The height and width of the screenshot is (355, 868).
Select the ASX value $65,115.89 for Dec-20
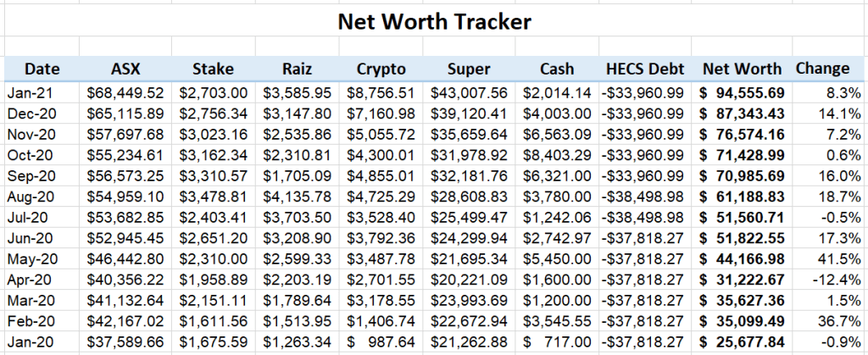[x=125, y=113]
